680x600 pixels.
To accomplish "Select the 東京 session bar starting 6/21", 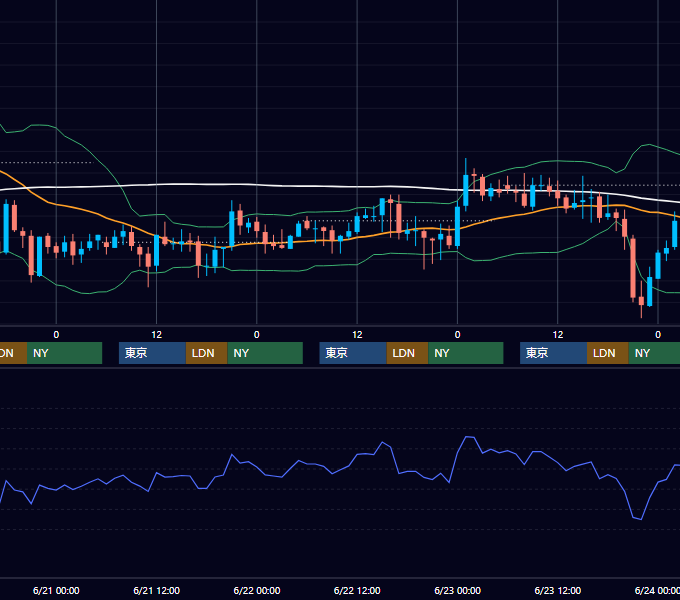I will [153, 353].
